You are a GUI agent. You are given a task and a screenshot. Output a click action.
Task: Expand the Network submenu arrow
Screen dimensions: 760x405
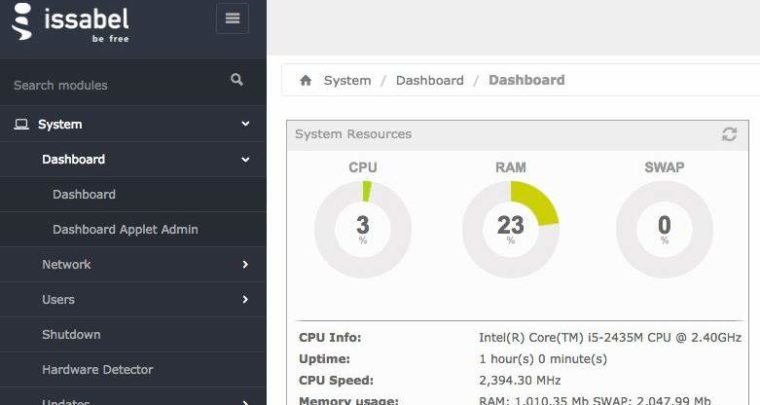(245, 264)
